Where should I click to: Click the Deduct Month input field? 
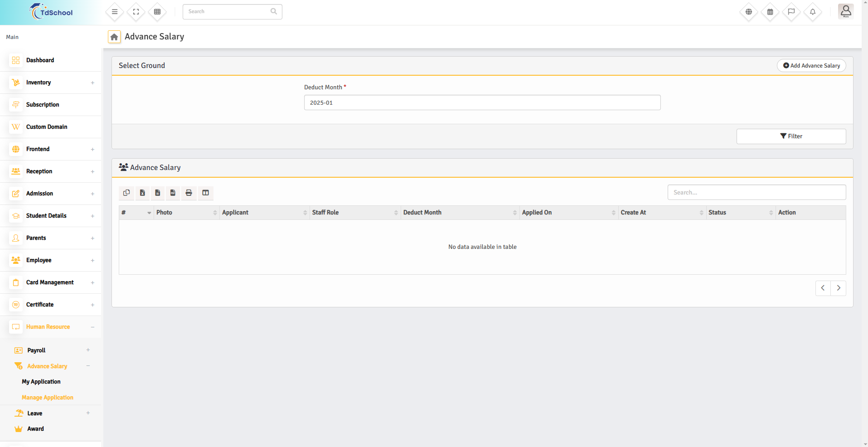tap(482, 103)
